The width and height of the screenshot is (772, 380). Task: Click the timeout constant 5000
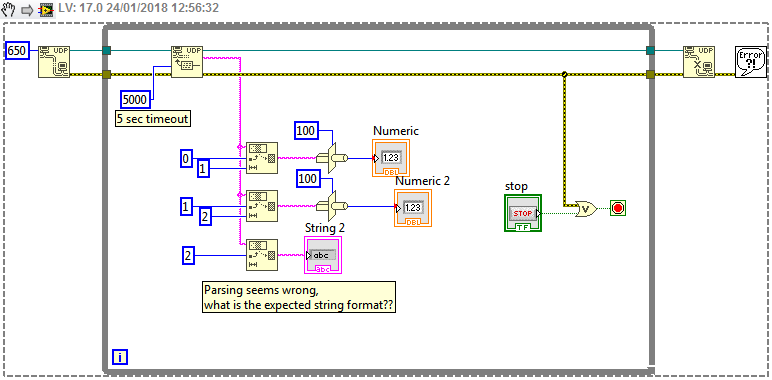click(135, 100)
